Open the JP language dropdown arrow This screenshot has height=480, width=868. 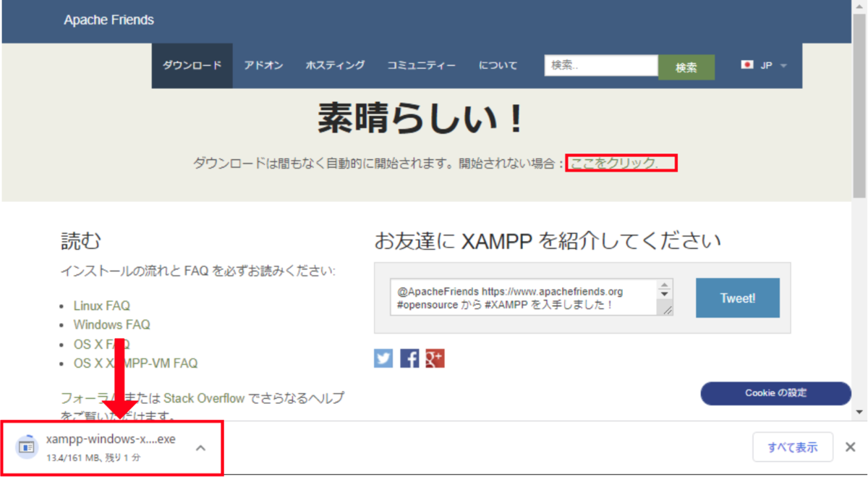coord(783,66)
